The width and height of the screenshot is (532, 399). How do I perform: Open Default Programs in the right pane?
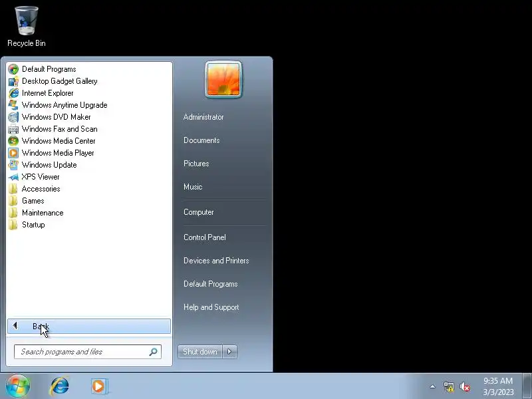210,284
